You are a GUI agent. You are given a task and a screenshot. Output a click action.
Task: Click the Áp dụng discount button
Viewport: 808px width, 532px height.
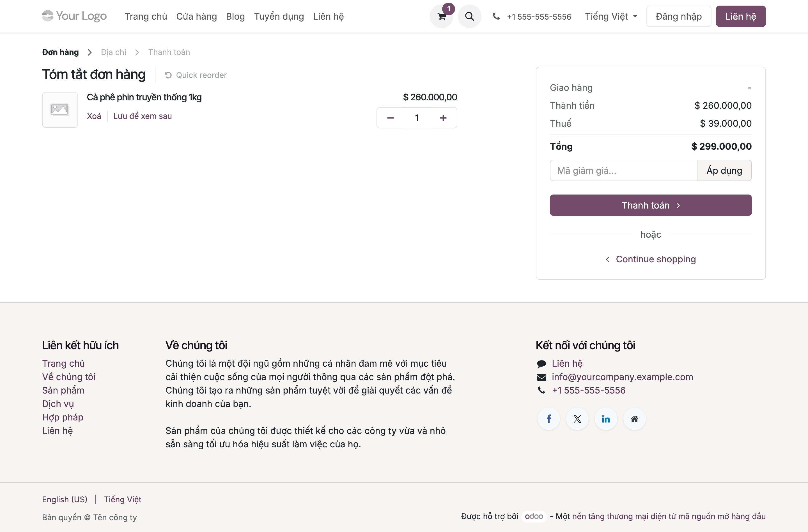click(x=724, y=170)
